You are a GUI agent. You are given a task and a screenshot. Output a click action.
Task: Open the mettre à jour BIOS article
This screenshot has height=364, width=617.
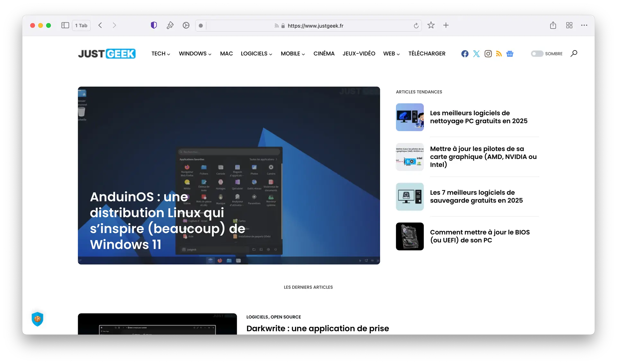pos(480,236)
